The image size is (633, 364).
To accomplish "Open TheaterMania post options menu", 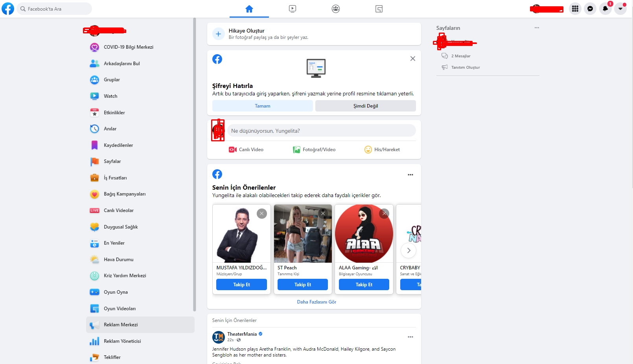I will 410,337.
